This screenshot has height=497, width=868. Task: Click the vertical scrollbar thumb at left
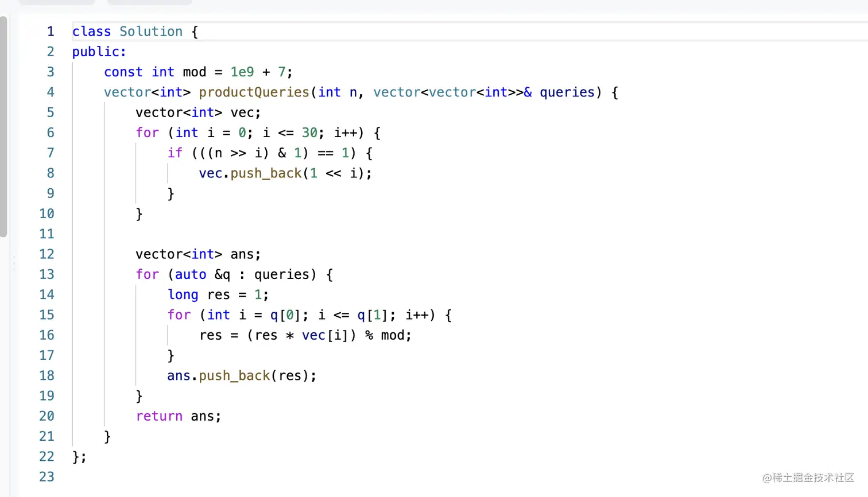(3, 126)
